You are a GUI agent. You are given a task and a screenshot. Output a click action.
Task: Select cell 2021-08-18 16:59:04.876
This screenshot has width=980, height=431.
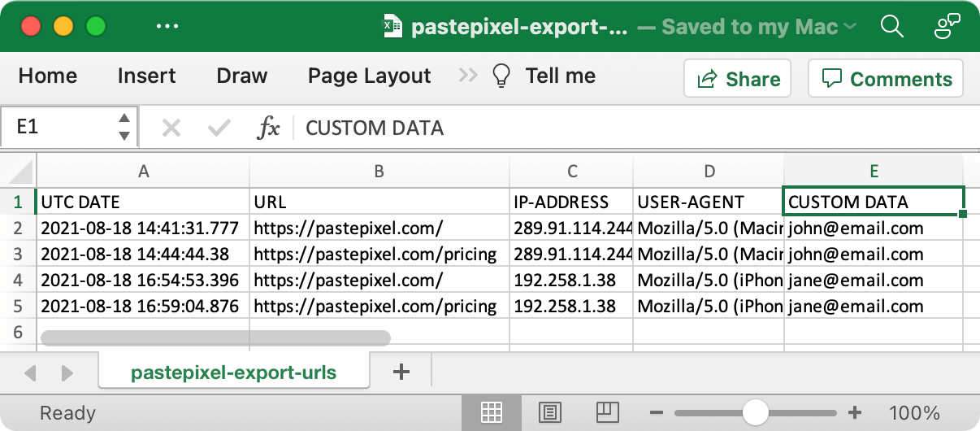pos(143,306)
